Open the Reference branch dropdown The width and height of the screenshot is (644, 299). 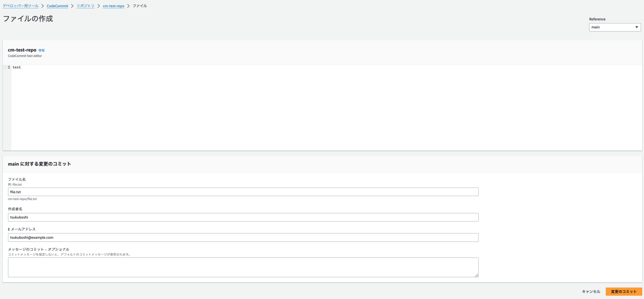click(x=615, y=27)
